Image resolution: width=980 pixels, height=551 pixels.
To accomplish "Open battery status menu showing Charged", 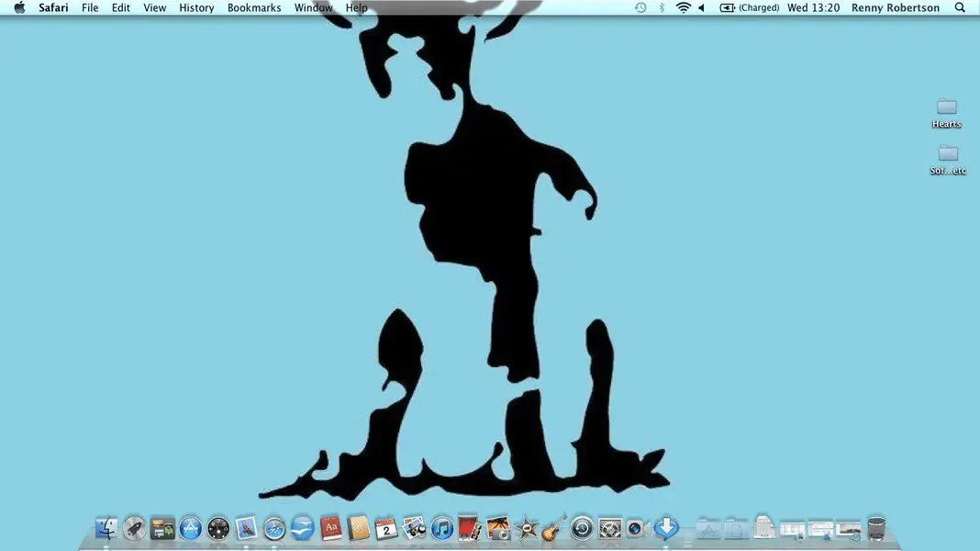I will click(x=750, y=7).
